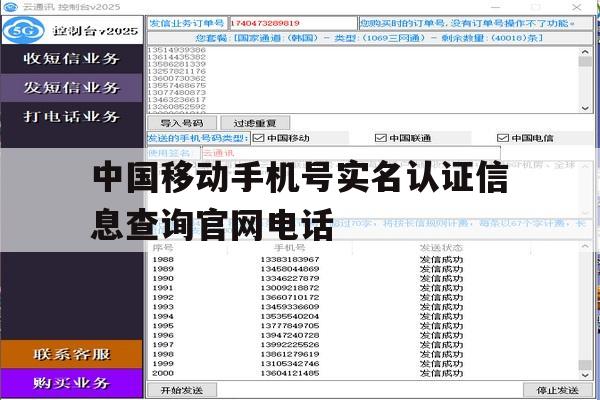Focus the signature field containing 云通讯
The width and height of the screenshot is (600, 400).
pos(351,153)
